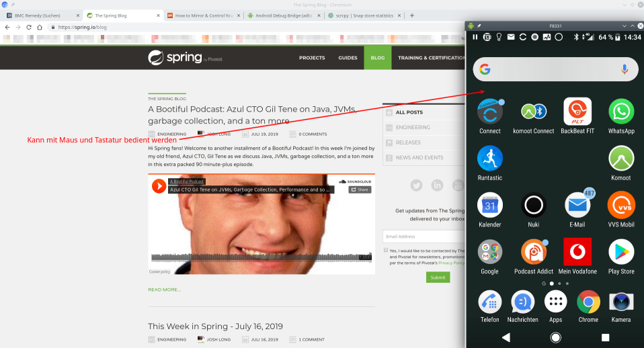Viewport: 644px width, 348px height.
Task: Tick the newsletter consent checkbox
Action: point(385,250)
